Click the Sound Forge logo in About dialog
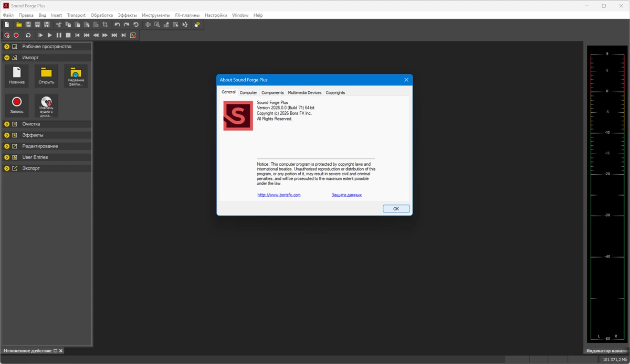The width and height of the screenshot is (630, 364). click(x=238, y=115)
